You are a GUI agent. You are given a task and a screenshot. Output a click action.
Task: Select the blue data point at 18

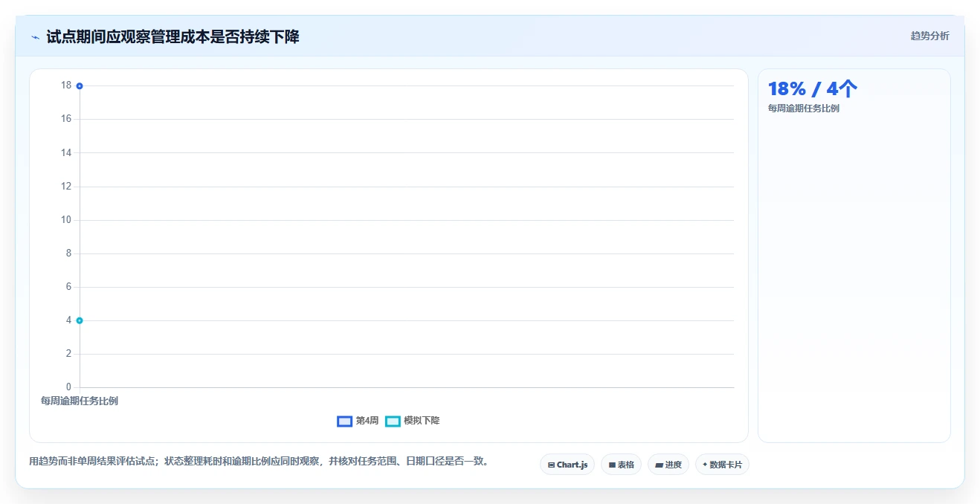tap(80, 85)
